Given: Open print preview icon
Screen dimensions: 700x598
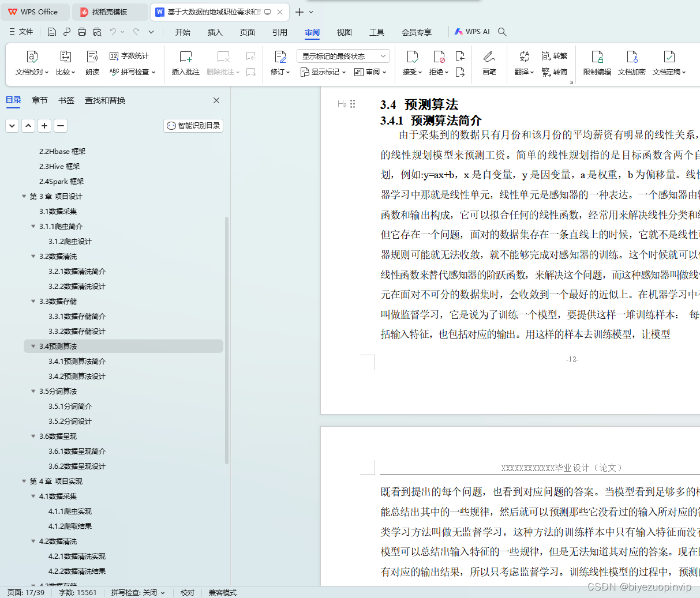Looking at the screenshot, I should pyautogui.click(x=97, y=32).
